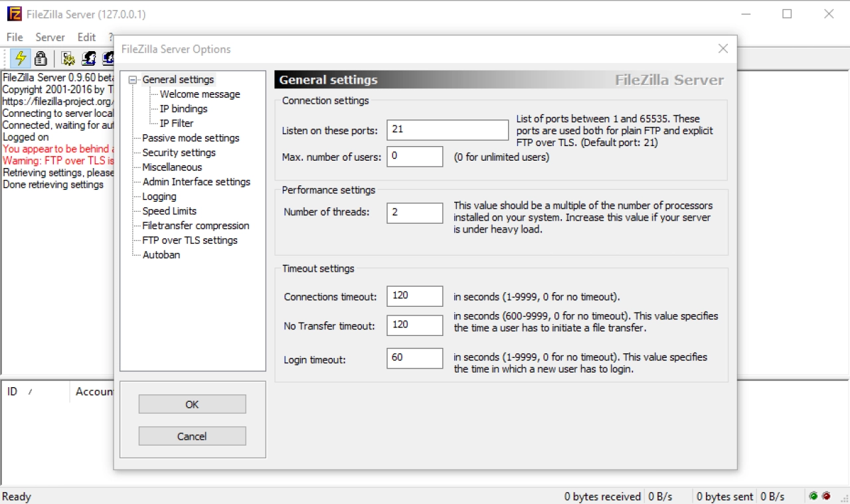Click '0 bytes received' in status bar

pyautogui.click(x=602, y=497)
